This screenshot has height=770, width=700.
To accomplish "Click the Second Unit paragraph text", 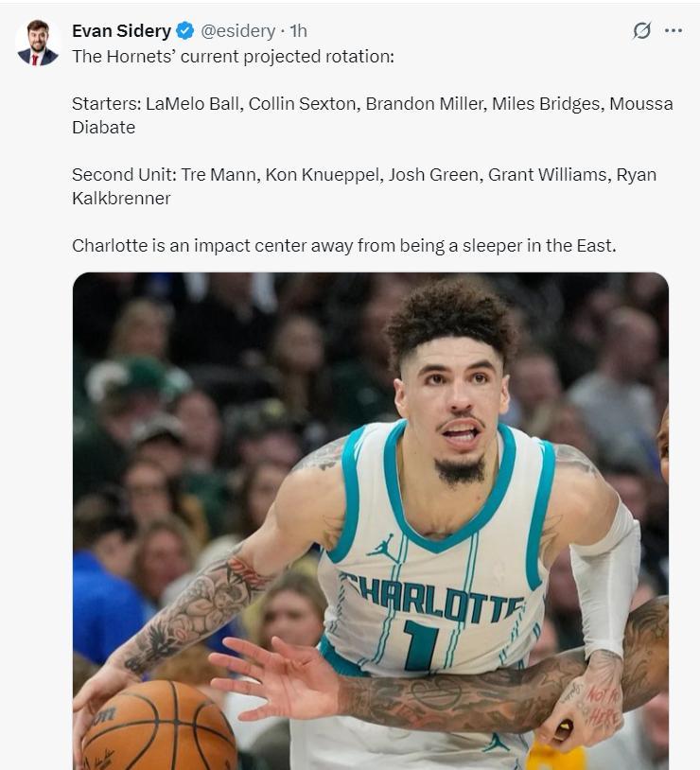I will coord(364,186).
